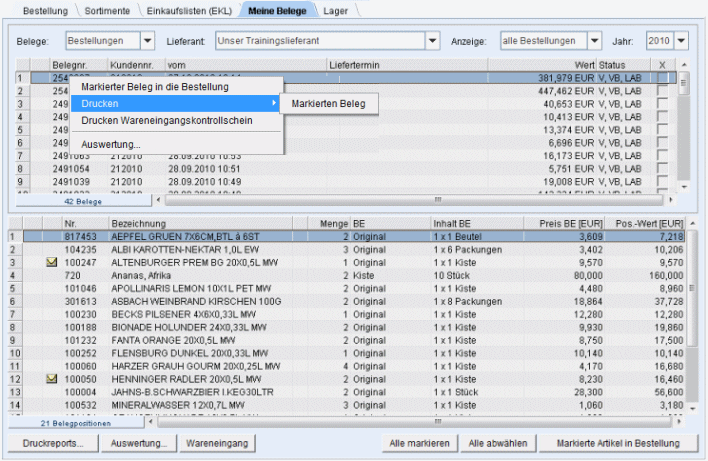This screenshot has height=461, width=708.
Task: Toggle X checkbox for 40,653 EUR order
Action: point(662,104)
